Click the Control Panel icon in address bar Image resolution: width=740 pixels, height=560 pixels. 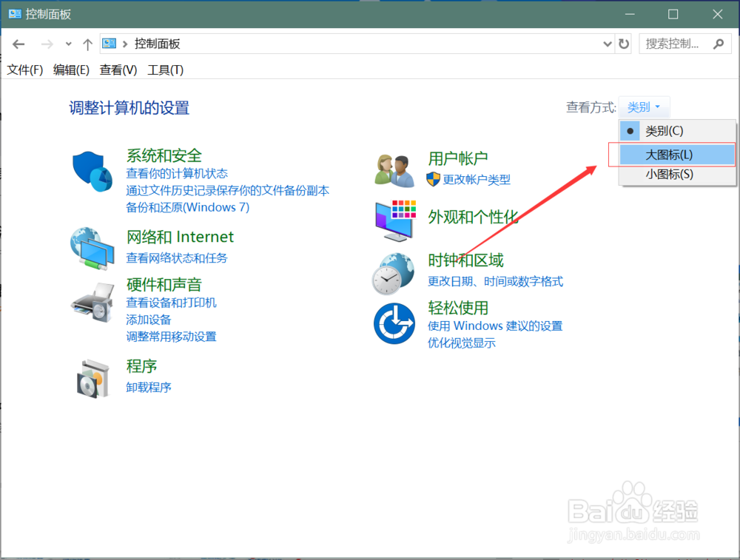click(x=110, y=44)
